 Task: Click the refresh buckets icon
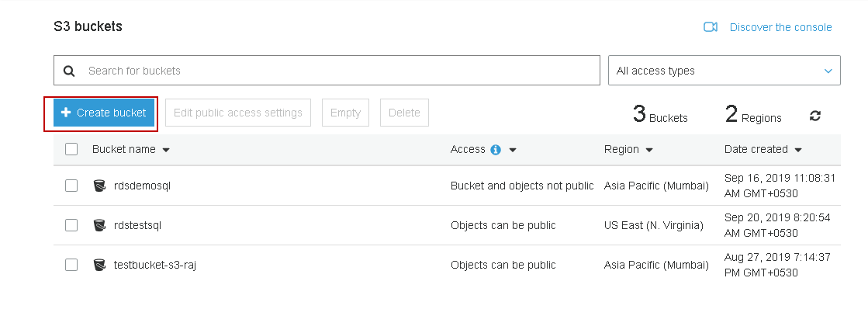point(815,116)
